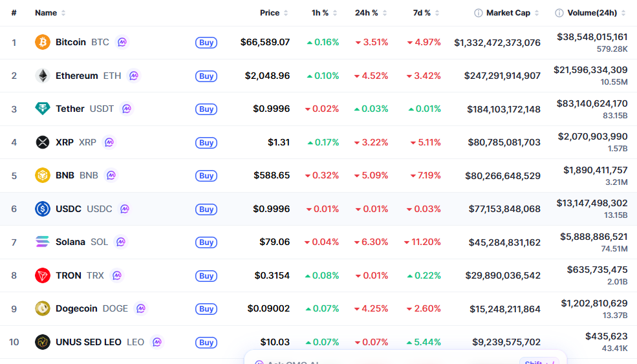
Task: Sort by 7d % column header
Action: 422,13
